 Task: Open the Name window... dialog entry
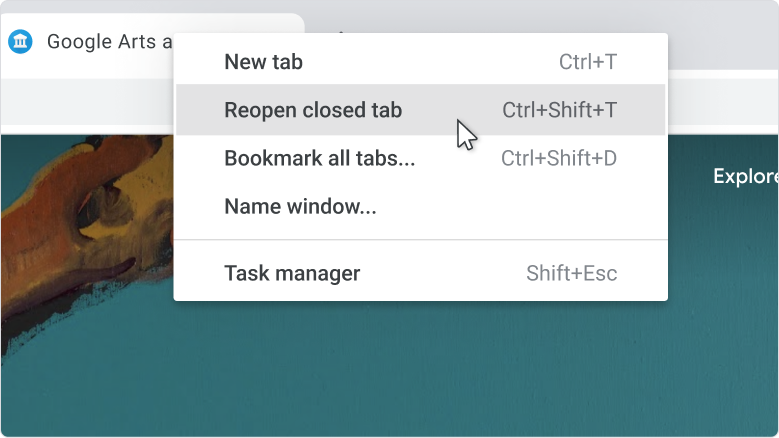coord(420,206)
